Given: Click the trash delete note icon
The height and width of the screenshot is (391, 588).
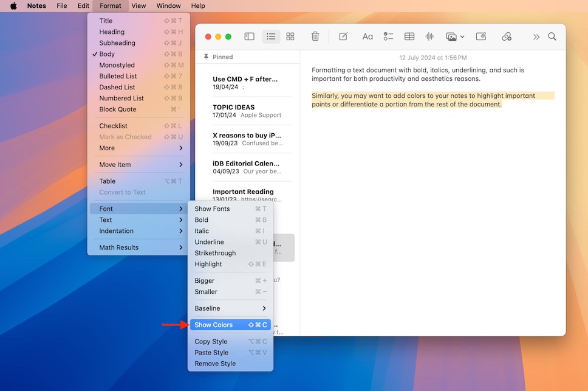Looking at the screenshot, I should tap(315, 36).
